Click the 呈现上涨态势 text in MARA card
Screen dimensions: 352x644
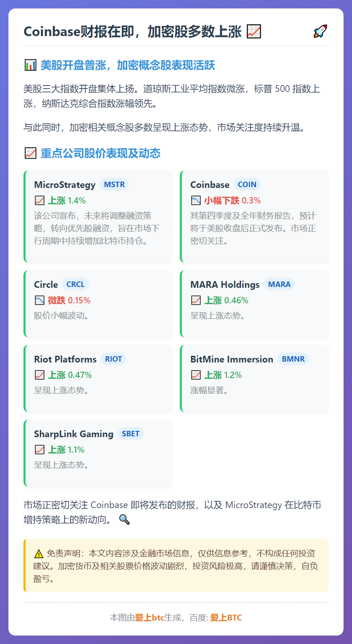(218, 315)
